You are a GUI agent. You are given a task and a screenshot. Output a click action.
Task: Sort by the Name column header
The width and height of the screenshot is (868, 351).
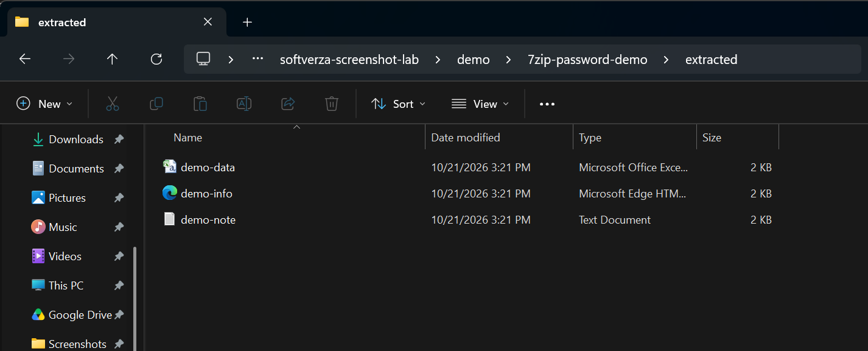(187, 138)
